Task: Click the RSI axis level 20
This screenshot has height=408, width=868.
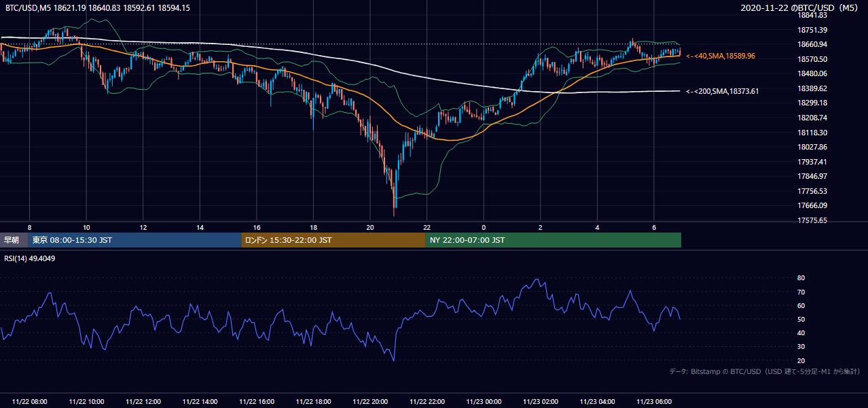Action: click(x=801, y=360)
